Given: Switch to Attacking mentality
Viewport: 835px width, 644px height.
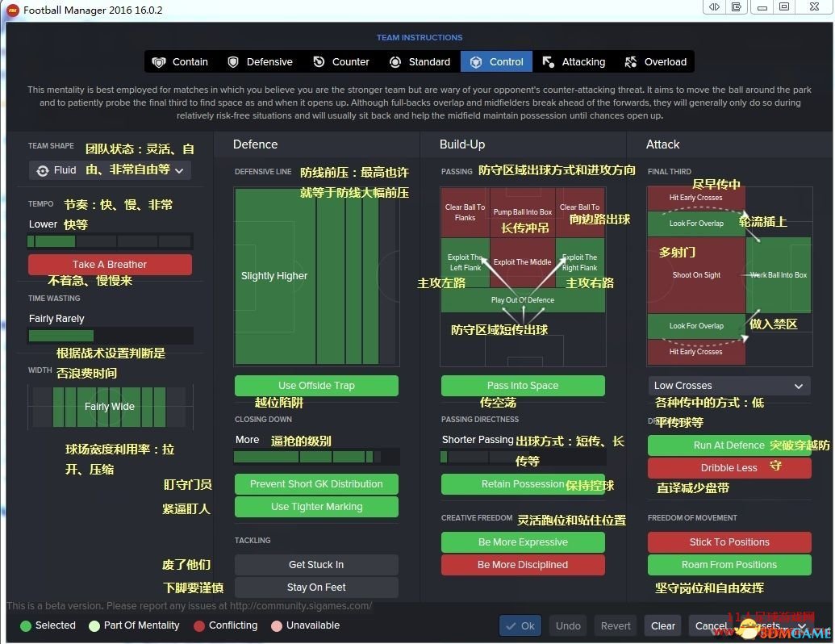Looking at the screenshot, I should (574, 62).
